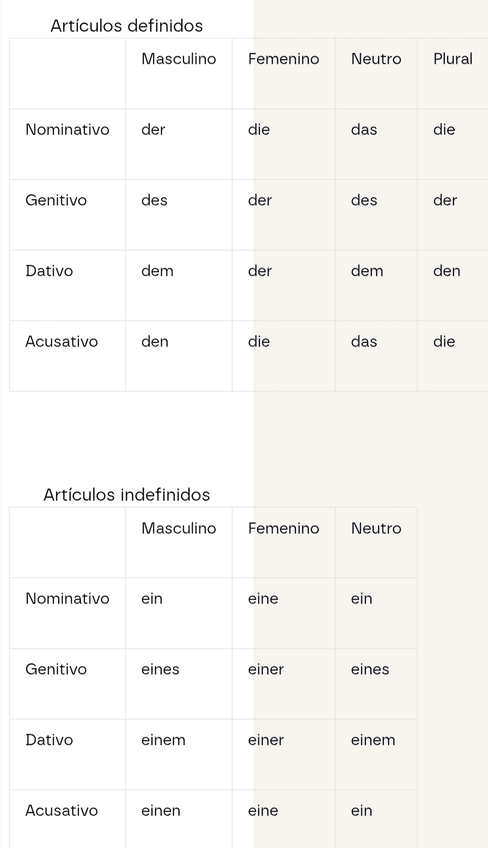The width and height of the screenshot is (488, 848).
Task: Click 'das' in definite Nominativo Neutro cell
Action: pyautogui.click(x=364, y=129)
